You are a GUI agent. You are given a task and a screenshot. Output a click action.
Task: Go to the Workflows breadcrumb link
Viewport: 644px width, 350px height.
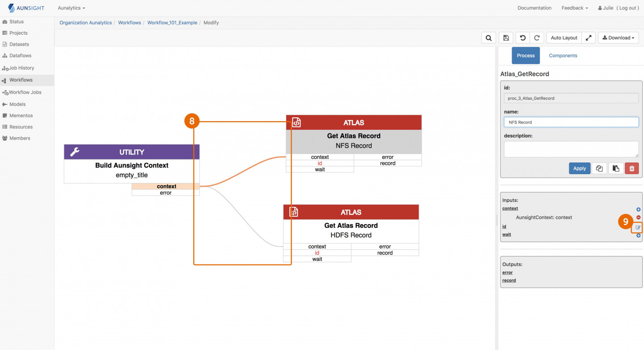click(x=130, y=23)
